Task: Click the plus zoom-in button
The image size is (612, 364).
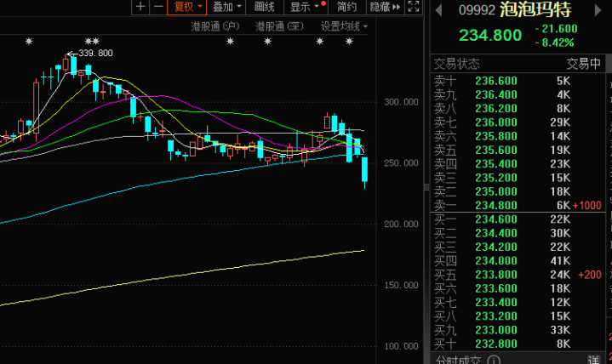Action: (140, 7)
